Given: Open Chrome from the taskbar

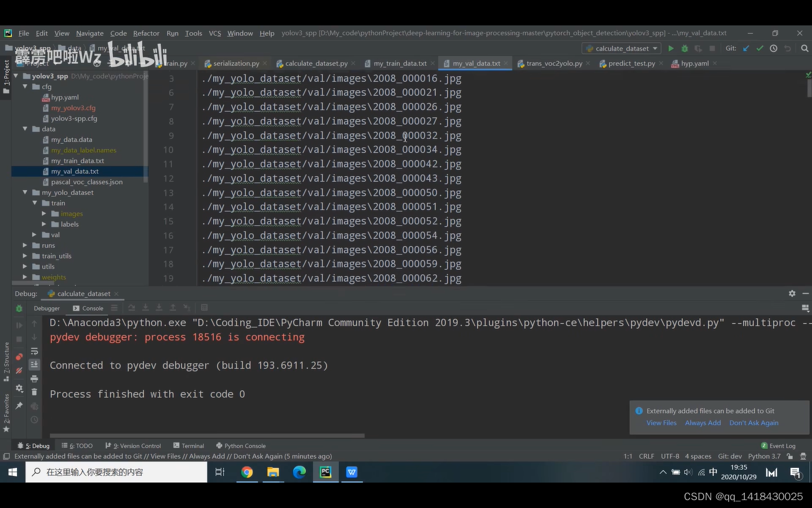Looking at the screenshot, I should point(247,472).
